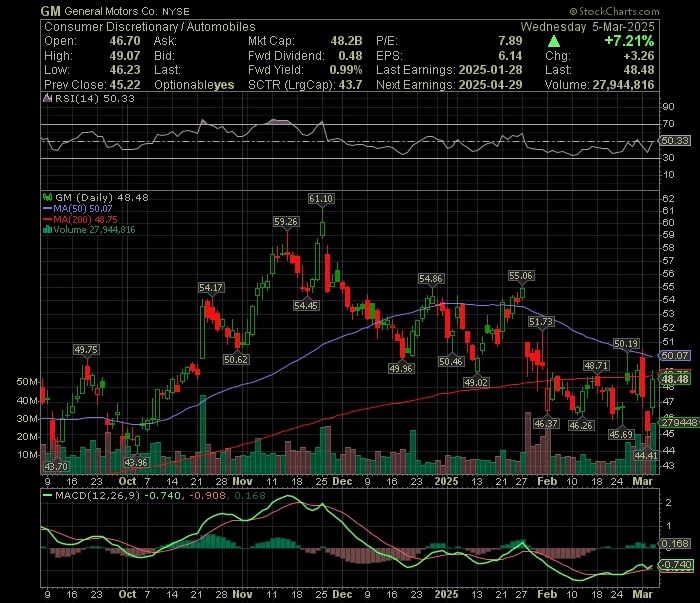
Task: Click the Dec label on price chart axis
Action: pos(342,482)
